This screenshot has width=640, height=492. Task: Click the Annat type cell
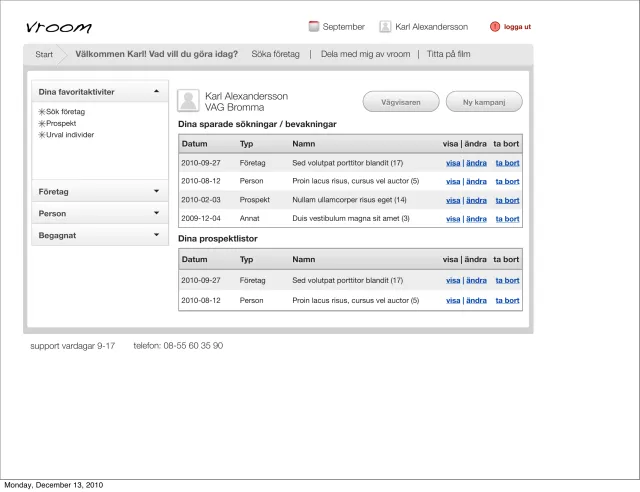249,218
